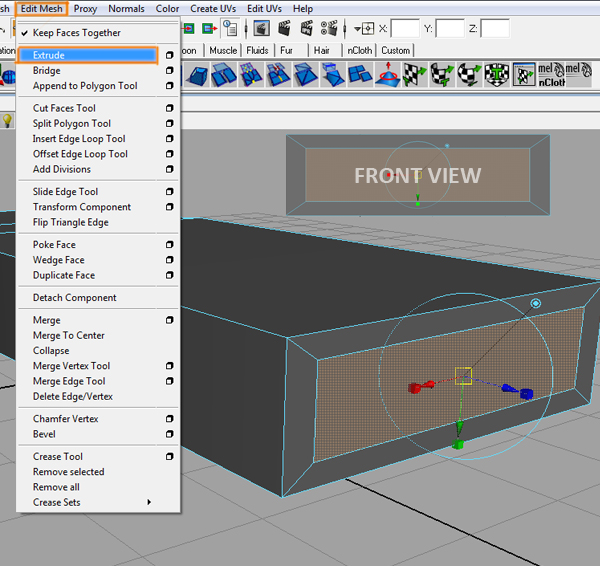The height and width of the screenshot is (566, 600).
Task: Open the Create UVs menu
Action: (213, 8)
